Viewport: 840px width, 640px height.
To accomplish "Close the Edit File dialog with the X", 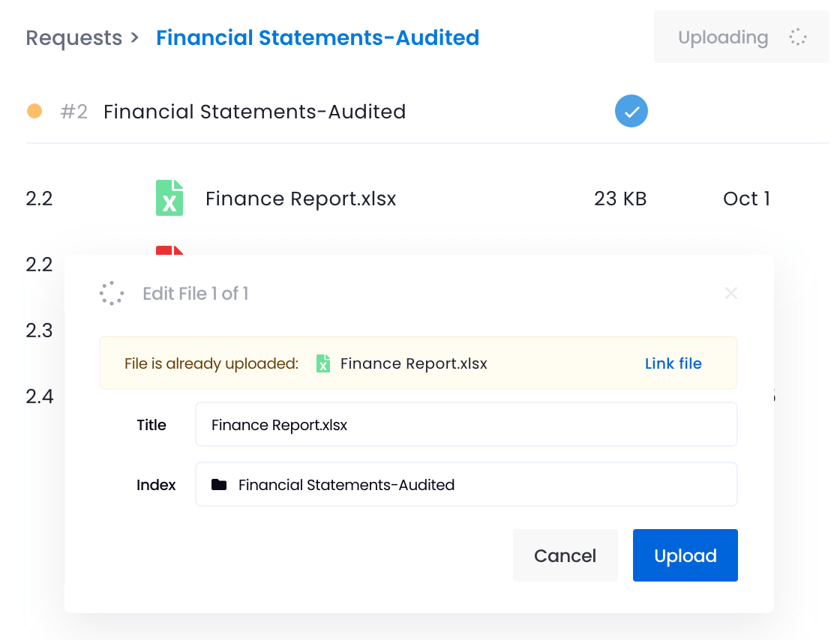I will 730,293.
